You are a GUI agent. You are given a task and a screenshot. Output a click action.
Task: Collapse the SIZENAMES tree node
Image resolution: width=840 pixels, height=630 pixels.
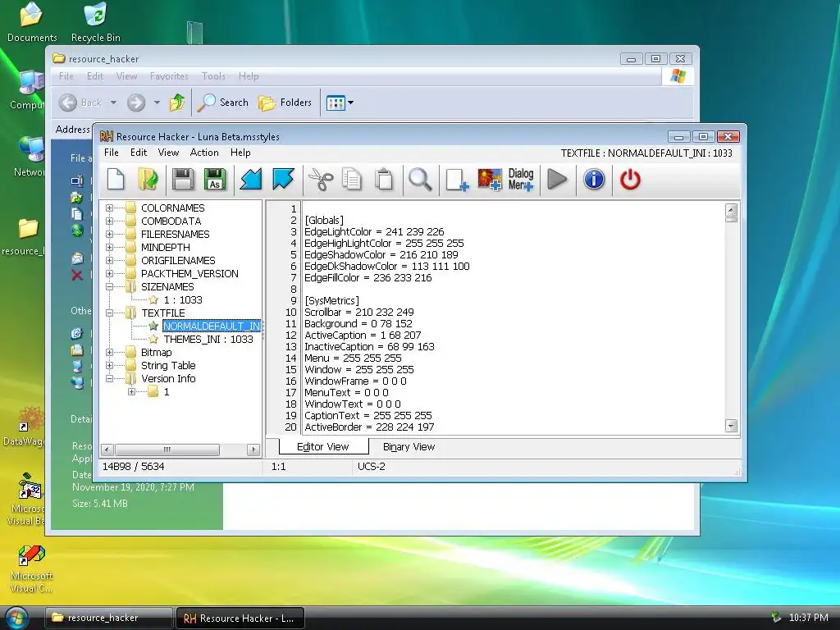tap(109, 286)
